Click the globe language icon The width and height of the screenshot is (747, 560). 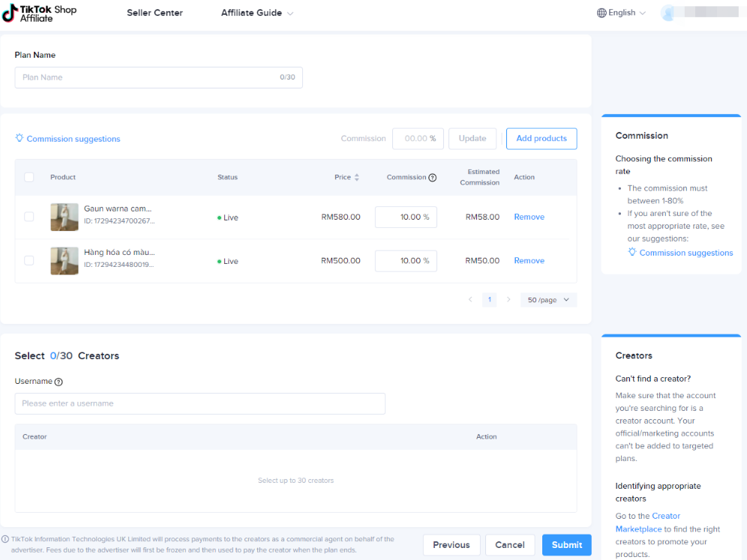pyautogui.click(x=601, y=13)
